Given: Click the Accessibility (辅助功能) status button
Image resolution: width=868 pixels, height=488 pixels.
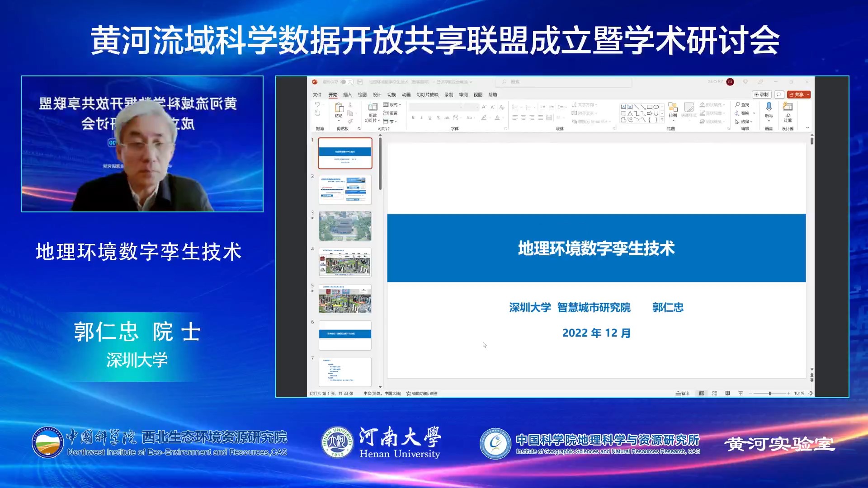Looking at the screenshot, I should pyautogui.click(x=422, y=394).
